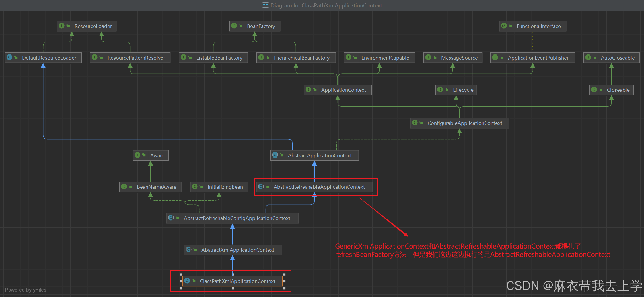Click interface icon on InitializingBean node

click(195, 186)
